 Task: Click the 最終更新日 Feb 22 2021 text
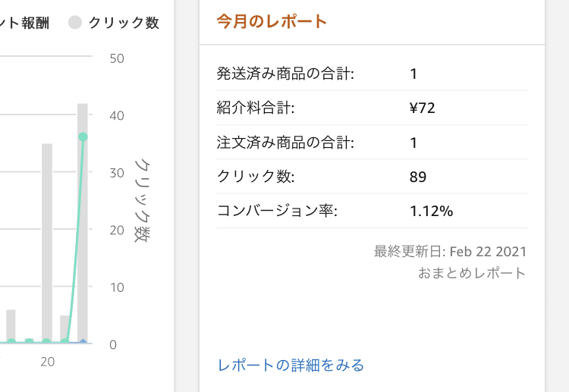pos(450,251)
